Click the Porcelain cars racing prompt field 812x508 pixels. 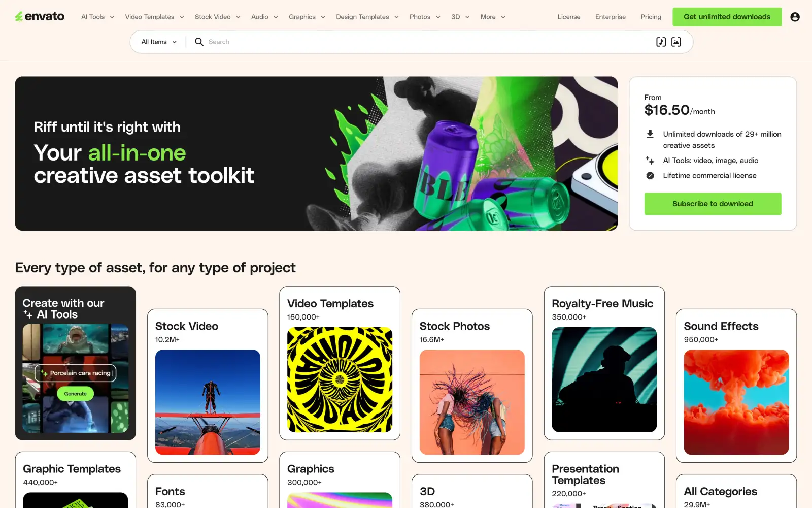(x=76, y=373)
